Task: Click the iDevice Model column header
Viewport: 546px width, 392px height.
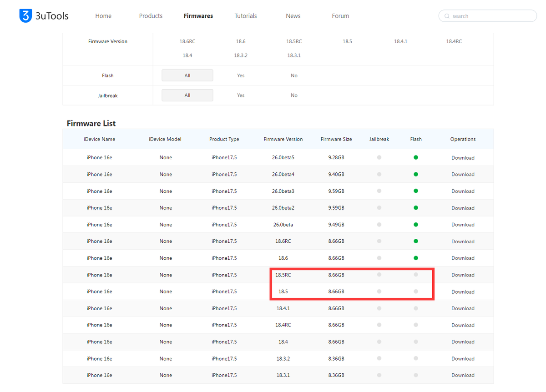Action: pos(166,139)
